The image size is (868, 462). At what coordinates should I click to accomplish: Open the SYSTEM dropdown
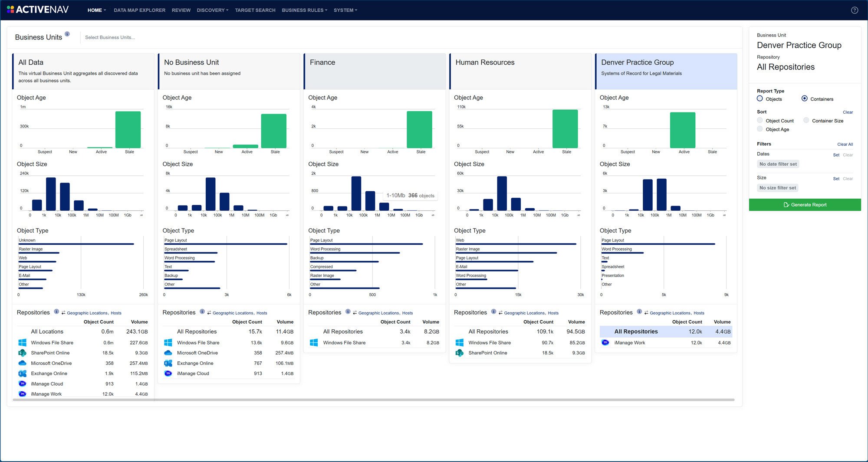[x=345, y=10]
